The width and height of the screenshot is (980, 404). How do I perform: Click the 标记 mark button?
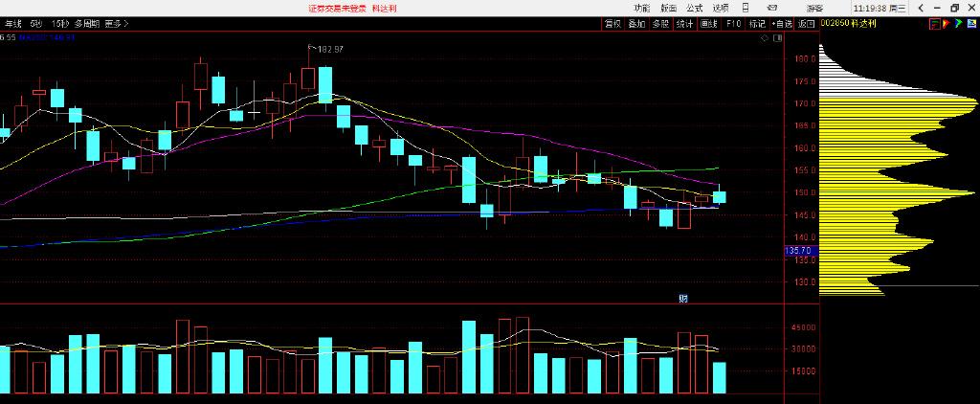pyautogui.click(x=757, y=24)
